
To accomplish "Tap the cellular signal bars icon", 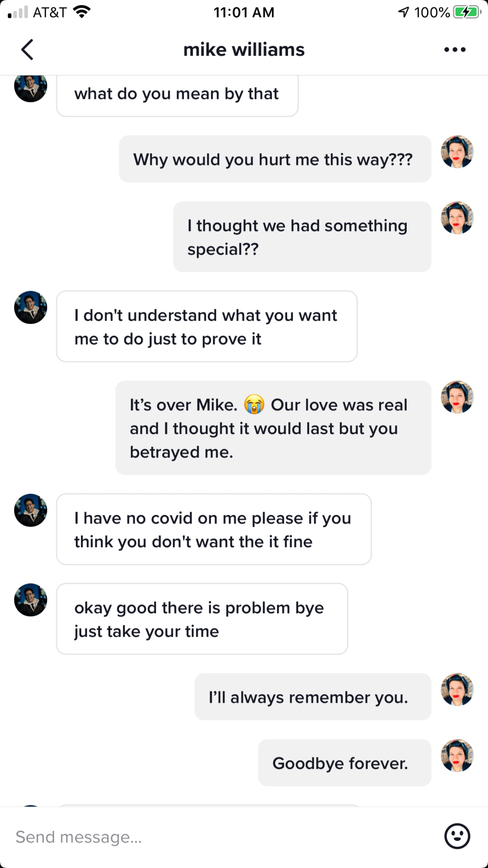I will pos(17,12).
